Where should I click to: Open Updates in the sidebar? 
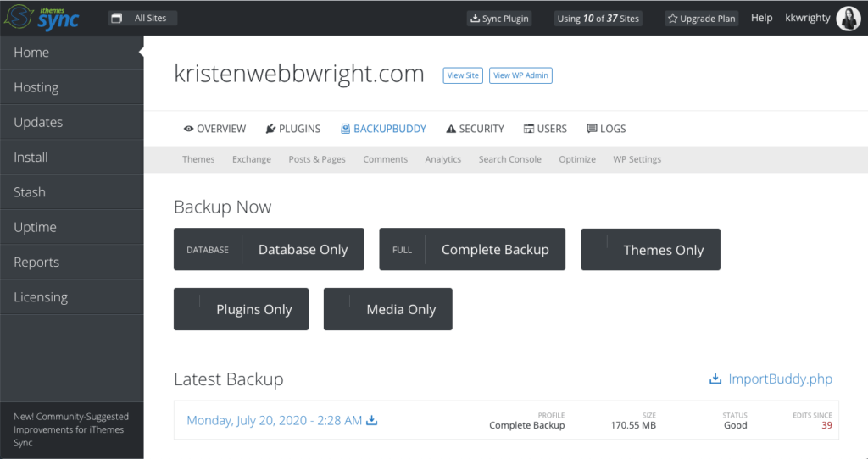click(72, 122)
